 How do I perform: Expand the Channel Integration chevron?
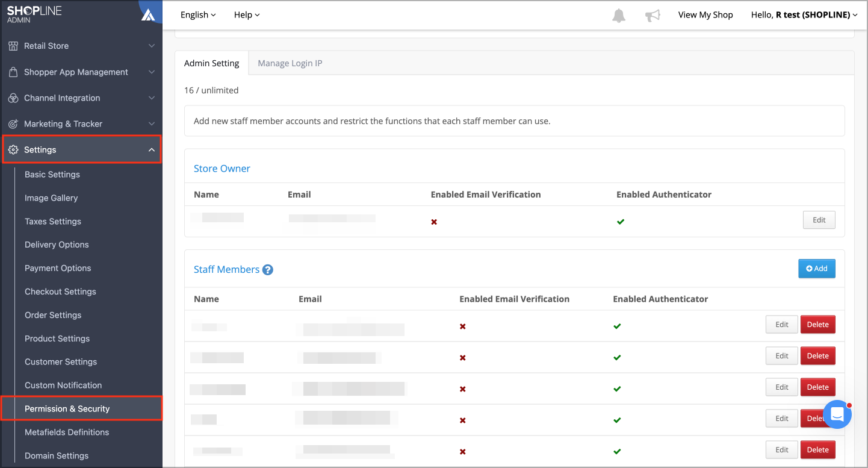[152, 98]
